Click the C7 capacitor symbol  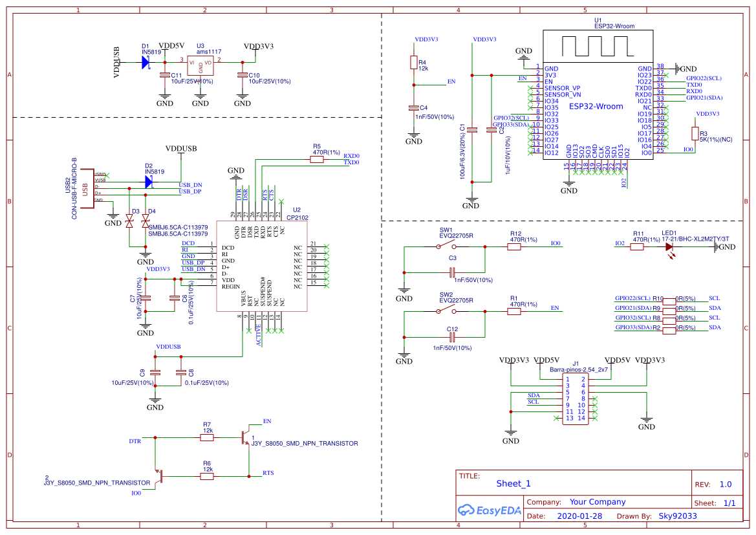click(x=145, y=299)
